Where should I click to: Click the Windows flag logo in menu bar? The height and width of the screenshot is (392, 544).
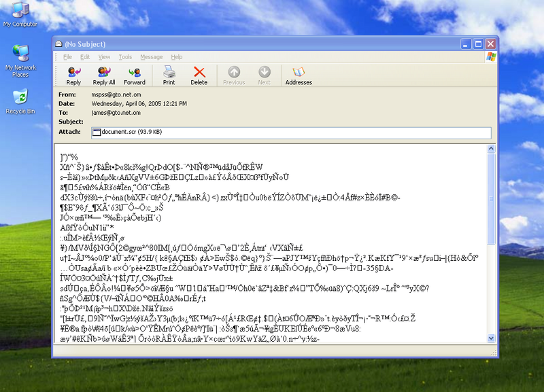coord(491,57)
